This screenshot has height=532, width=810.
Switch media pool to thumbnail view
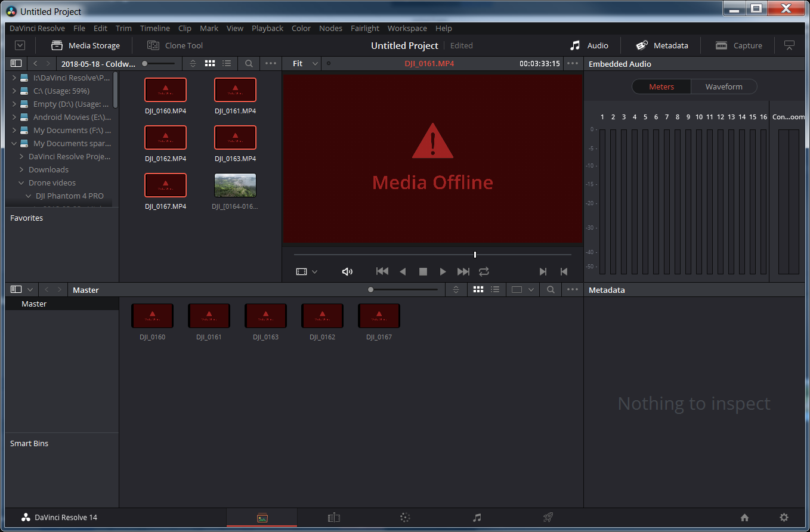tap(478, 289)
